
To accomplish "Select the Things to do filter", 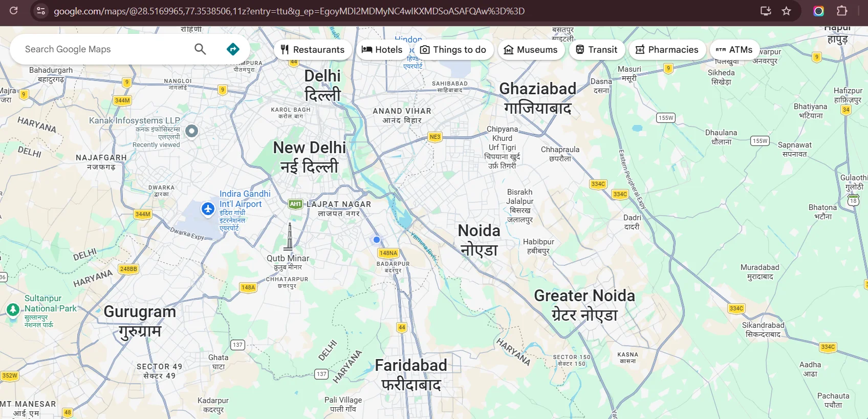I will 453,50.
